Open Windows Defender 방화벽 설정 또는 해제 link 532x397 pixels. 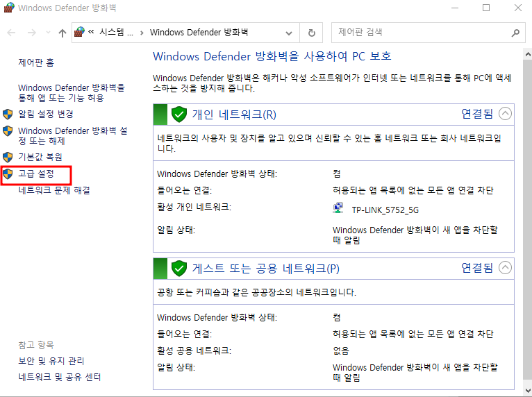(x=73, y=135)
